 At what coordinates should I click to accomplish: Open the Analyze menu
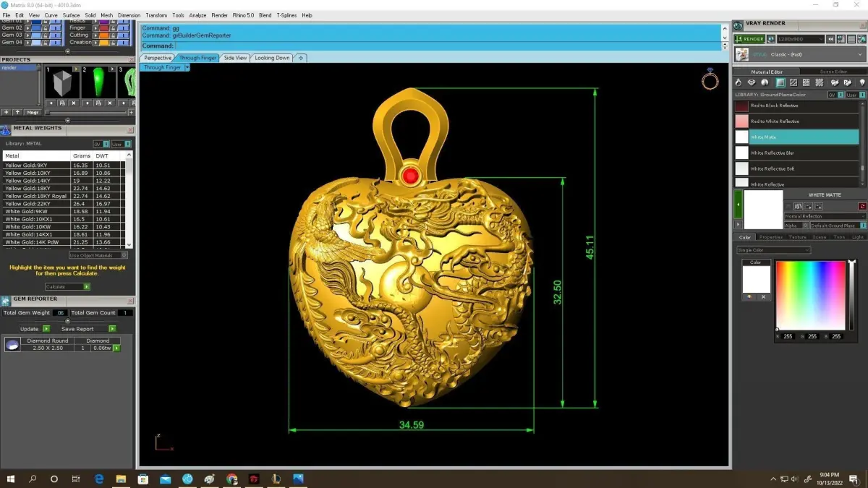(x=197, y=15)
